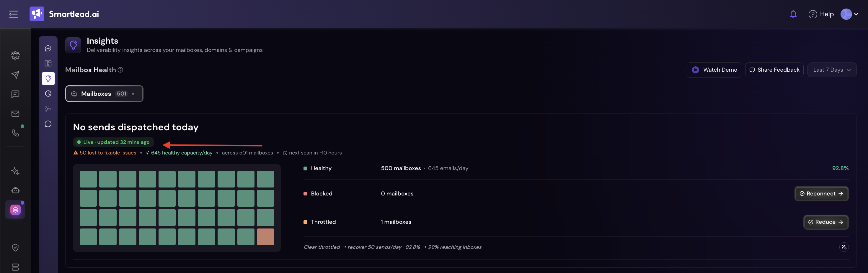
Task: Open the paper plane campaigns icon
Action: (x=15, y=75)
